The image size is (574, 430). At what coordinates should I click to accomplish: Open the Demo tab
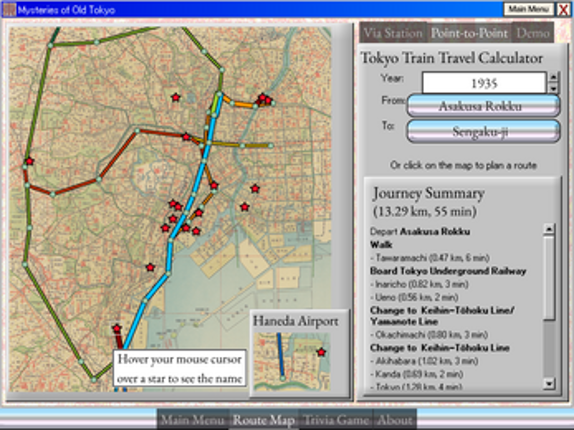(533, 33)
